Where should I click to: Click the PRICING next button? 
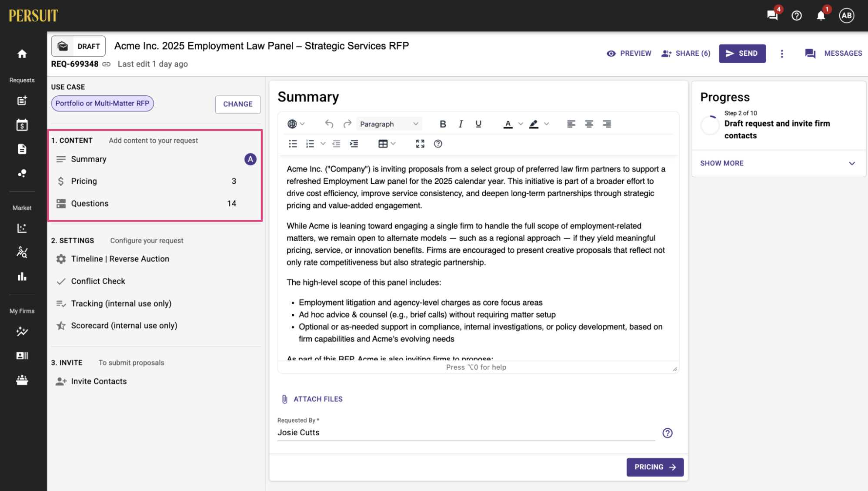pyautogui.click(x=655, y=467)
